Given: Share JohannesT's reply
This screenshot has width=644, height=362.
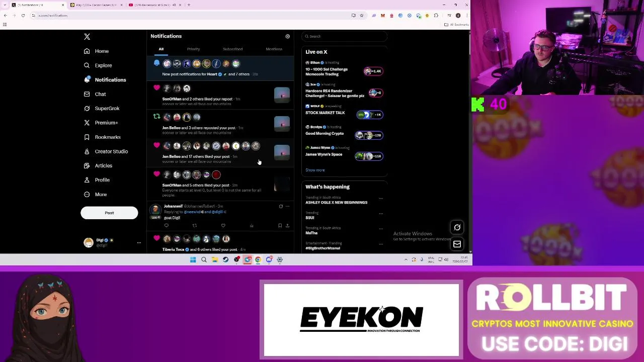Looking at the screenshot, I should (x=287, y=226).
